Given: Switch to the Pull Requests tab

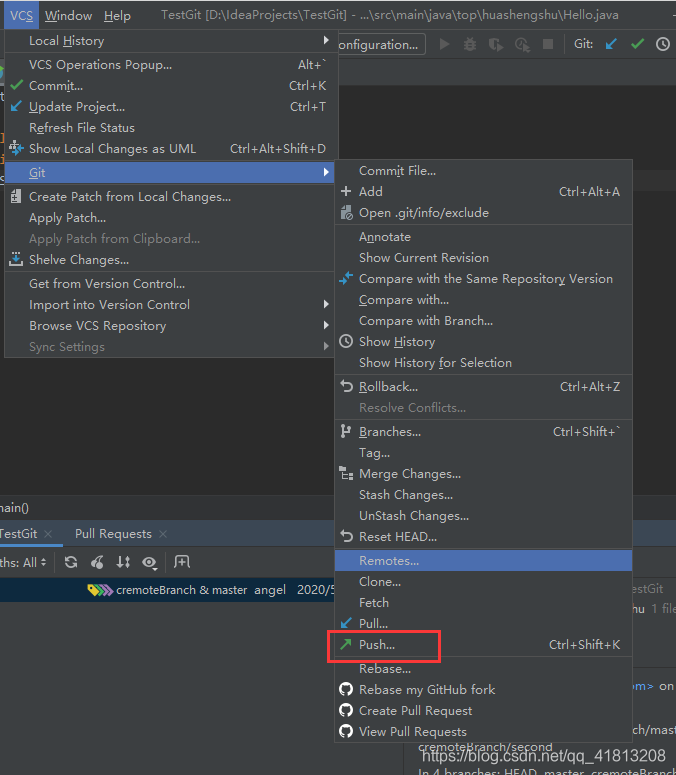Looking at the screenshot, I should tap(113, 534).
